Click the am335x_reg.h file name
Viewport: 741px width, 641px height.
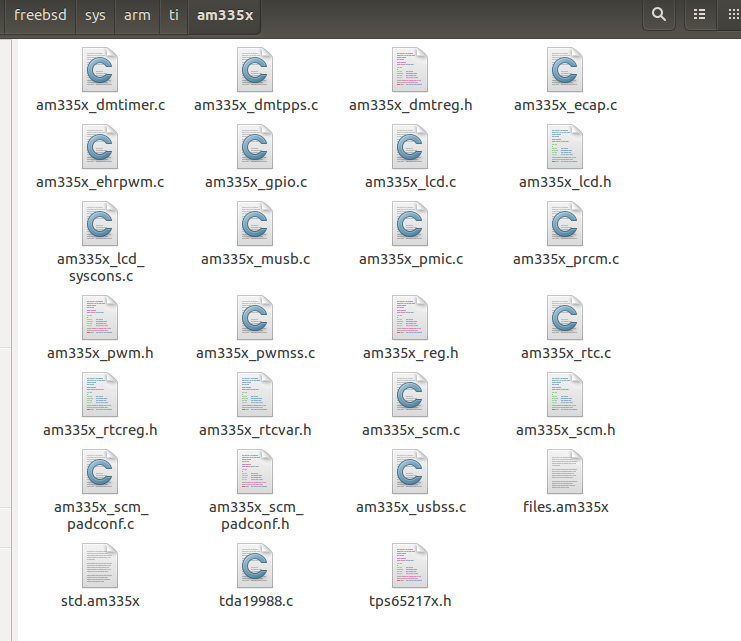pos(411,353)
